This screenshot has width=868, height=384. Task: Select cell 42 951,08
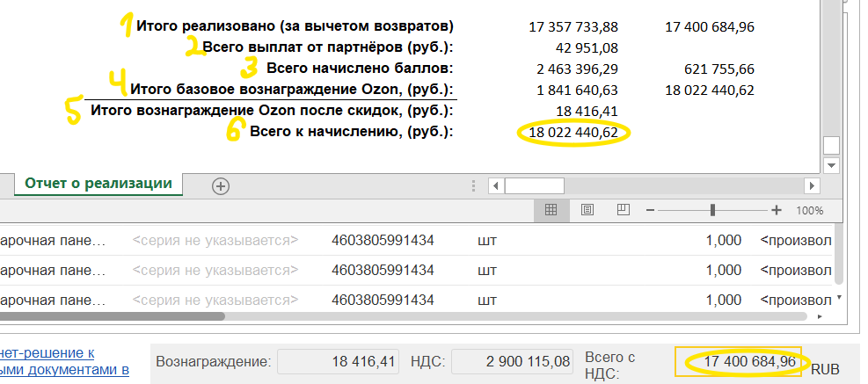[587, 48]
